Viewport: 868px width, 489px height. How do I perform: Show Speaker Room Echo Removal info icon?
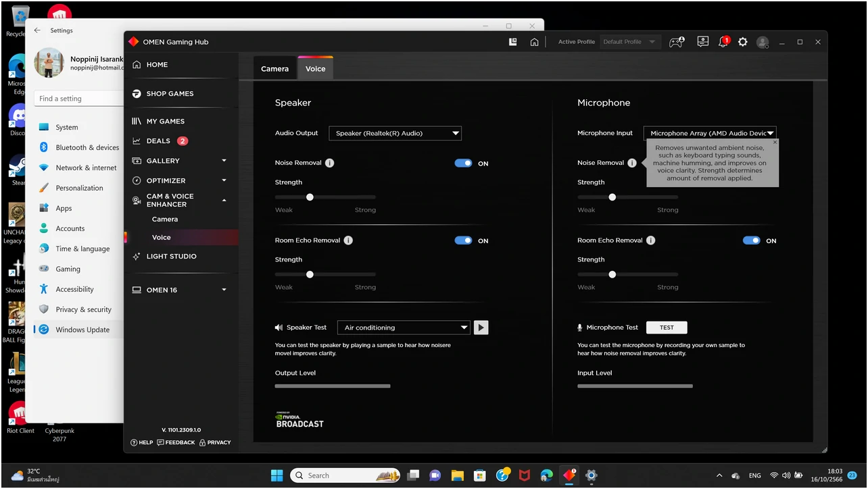coord(348,240)
